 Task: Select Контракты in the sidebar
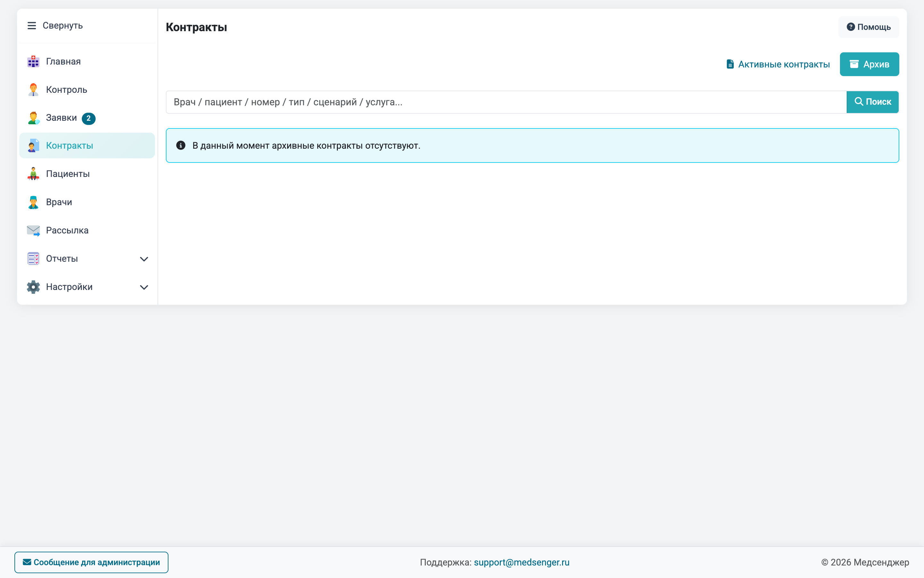click(87, 146)
